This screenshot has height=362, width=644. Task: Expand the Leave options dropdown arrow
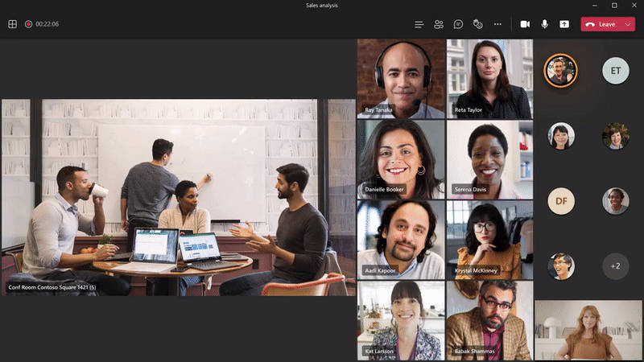click(628, 24)
